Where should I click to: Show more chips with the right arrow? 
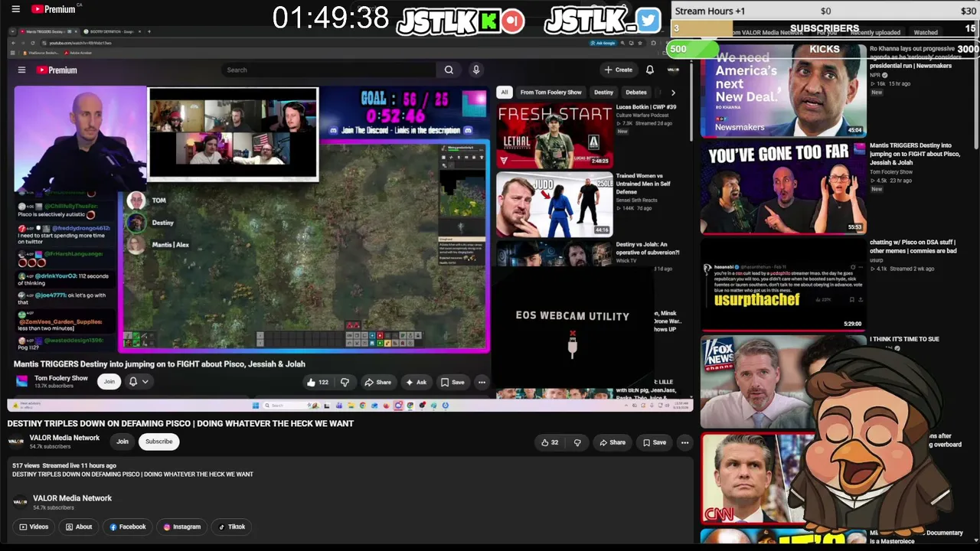[673, 92]
